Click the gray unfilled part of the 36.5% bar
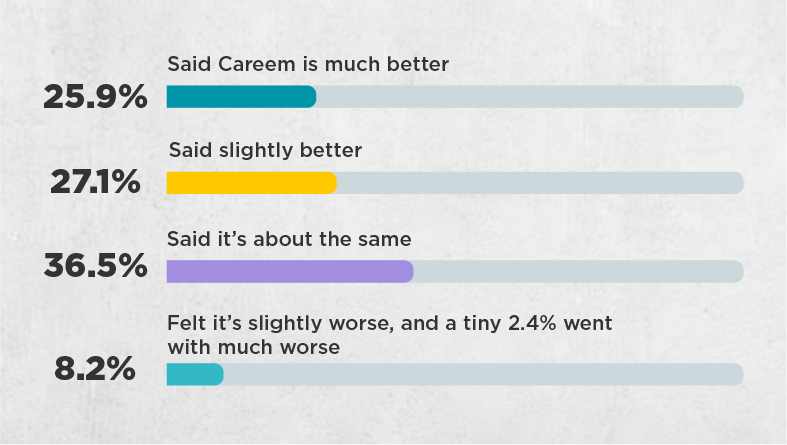 [x=578, y=271]
